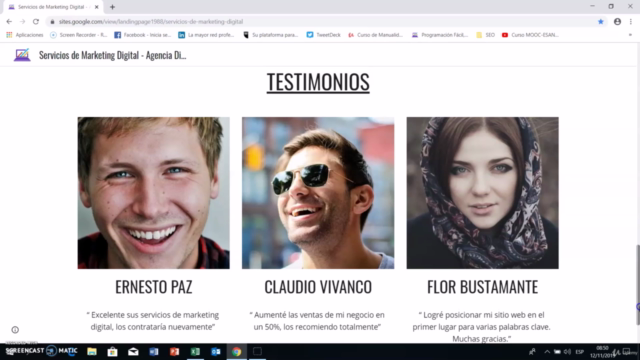
Task: Open the LinkedIn 'La mayor red profe' bookmark
Action: coord(206,35)
